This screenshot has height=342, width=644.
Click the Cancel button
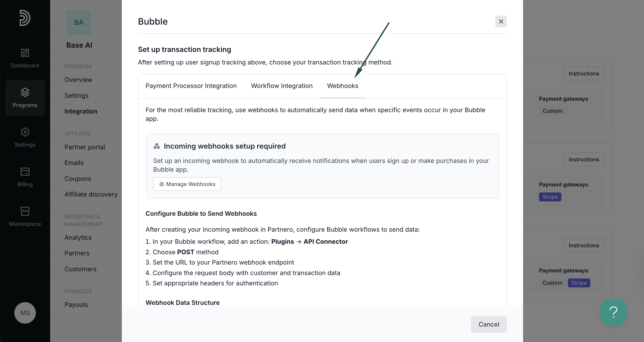(x=489, y=324)
